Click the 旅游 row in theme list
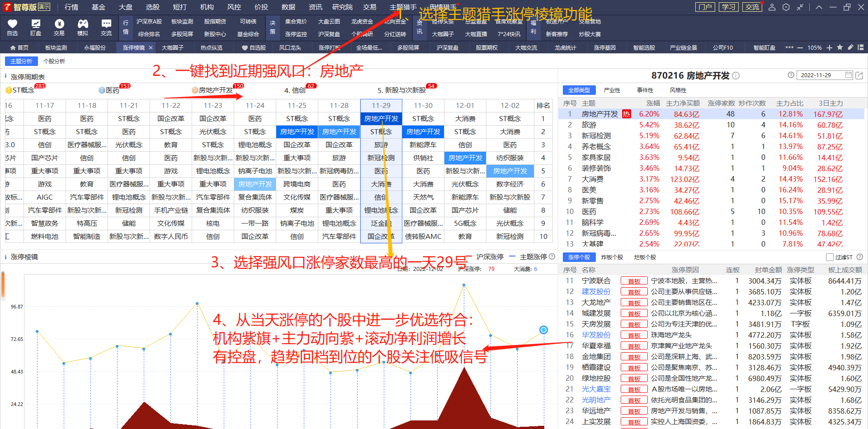The height and width of the screenshot is (429, 868). tap(711, 125)
